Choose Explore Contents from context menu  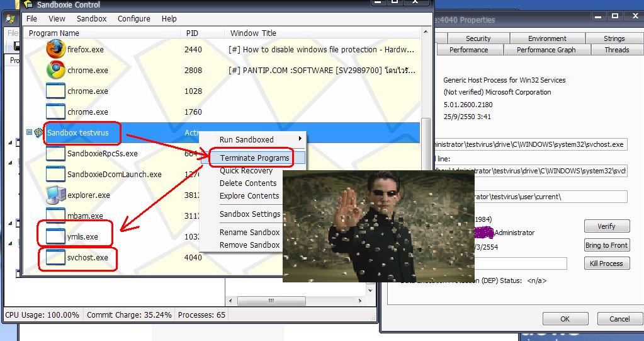249,196
